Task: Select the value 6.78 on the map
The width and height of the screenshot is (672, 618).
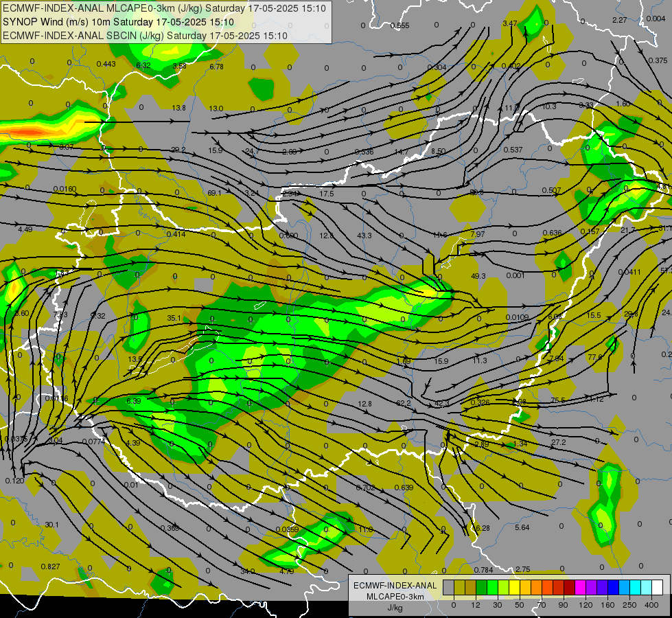Action: pyautogui.click(x=216, y=67)
